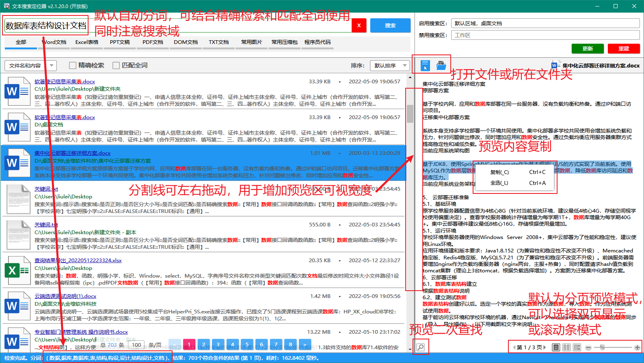Open the 查询结果导出_20220512223324.xlsx link
Image resolution: width=644 pixels, height=363 pixels.
pyautogui.click(x=78, y=261)
